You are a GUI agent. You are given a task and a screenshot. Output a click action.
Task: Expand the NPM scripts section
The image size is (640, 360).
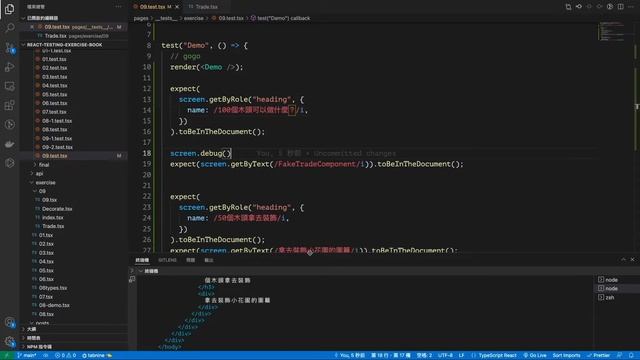39,347
